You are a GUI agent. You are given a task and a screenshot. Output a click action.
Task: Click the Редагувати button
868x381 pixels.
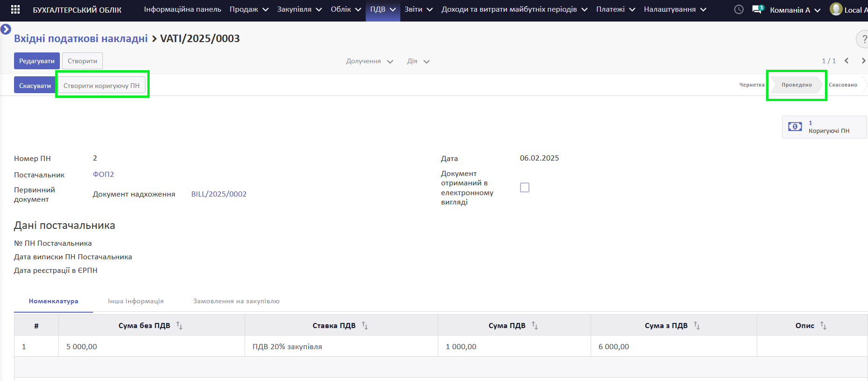37,61
